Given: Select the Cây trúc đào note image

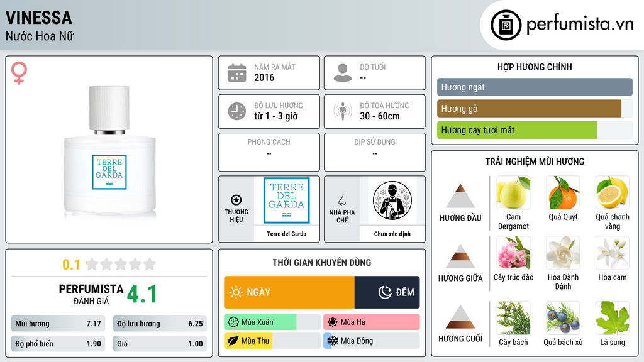Looking at the screenshot, I should (x=513, y=253).
